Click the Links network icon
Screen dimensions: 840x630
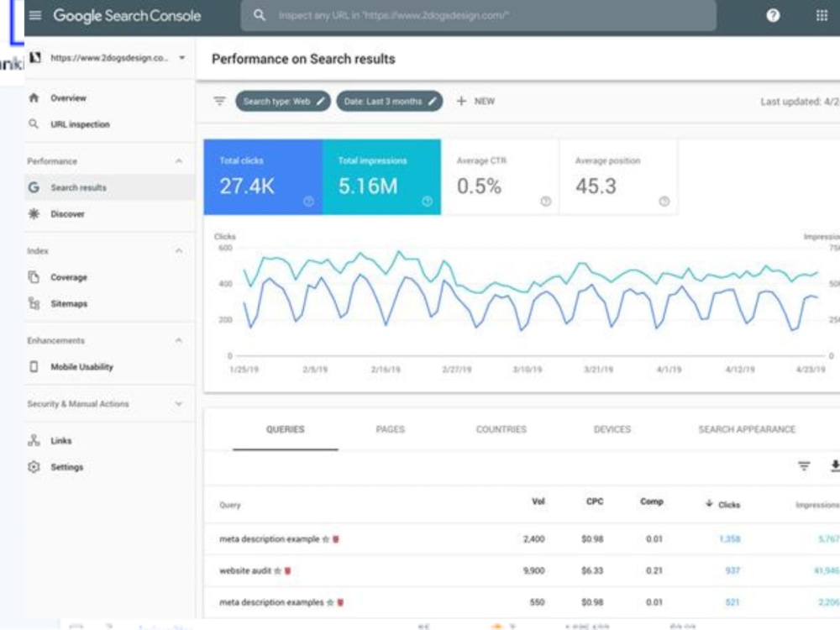pyautogui.click(x=34, y=440)
